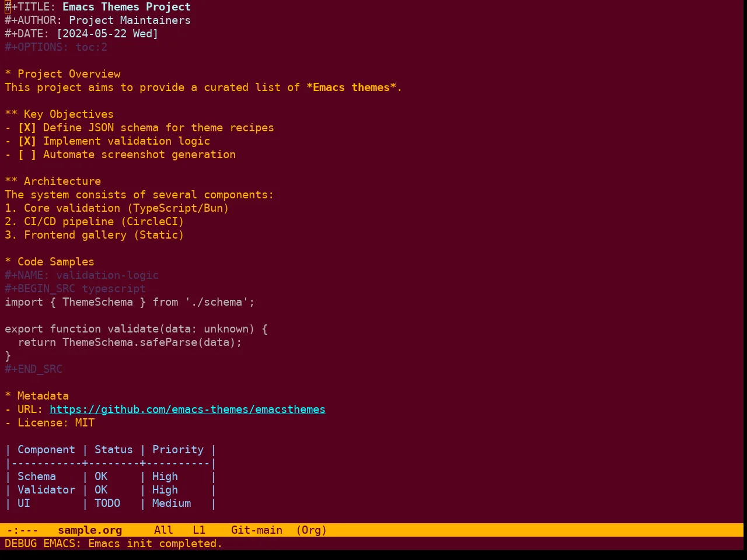
Task: Click the TODO status cell
Action: tap(107, 503)
